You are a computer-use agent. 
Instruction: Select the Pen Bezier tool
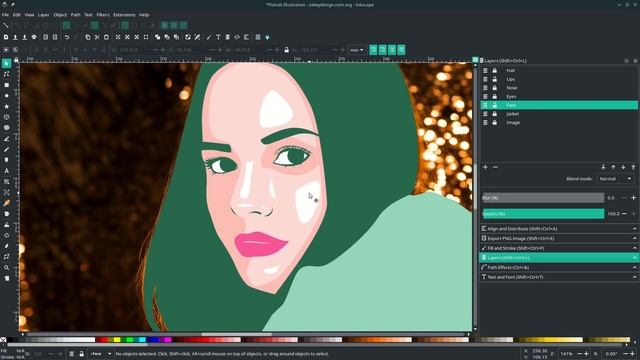click(x=6, y=149)
